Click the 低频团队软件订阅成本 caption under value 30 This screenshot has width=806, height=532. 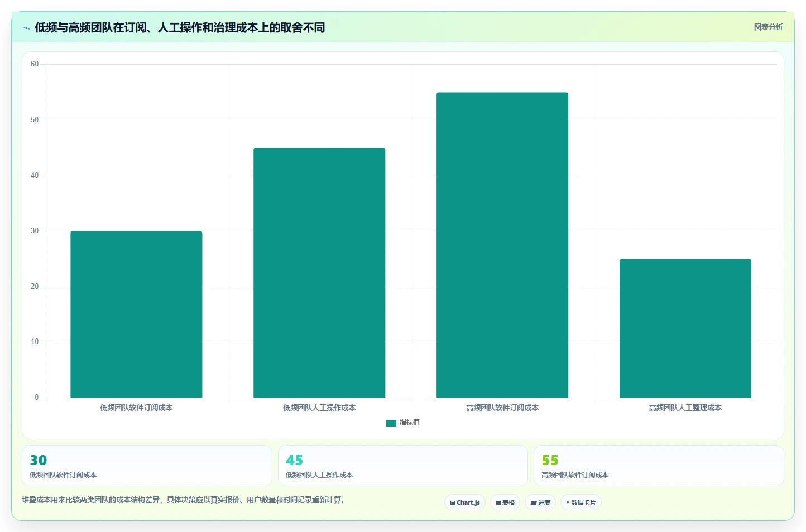pyautogui.click(x=63, y=475)
